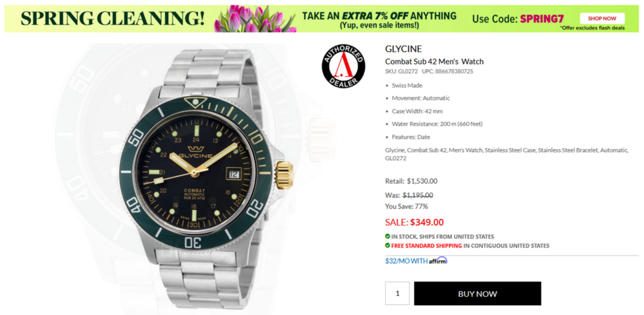
Task: Click the Combat Sub 42 Men's Watch title
Action: point(434,62)
